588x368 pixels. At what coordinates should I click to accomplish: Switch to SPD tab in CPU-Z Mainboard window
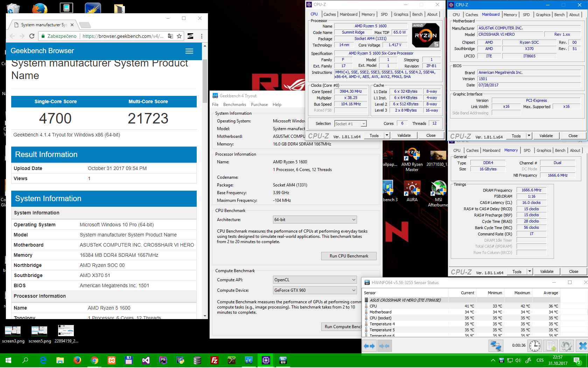pyautogui.click(x=526, y=15)
